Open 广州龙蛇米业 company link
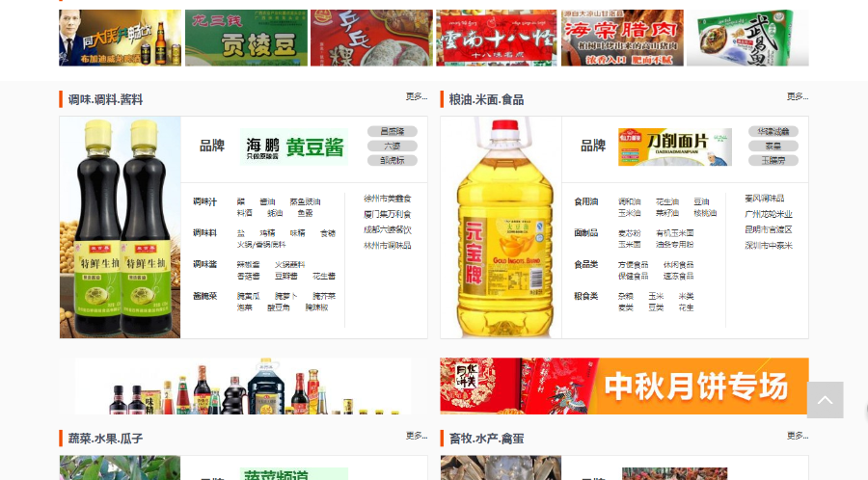This screenshot has width=868, height=480. 769,214
